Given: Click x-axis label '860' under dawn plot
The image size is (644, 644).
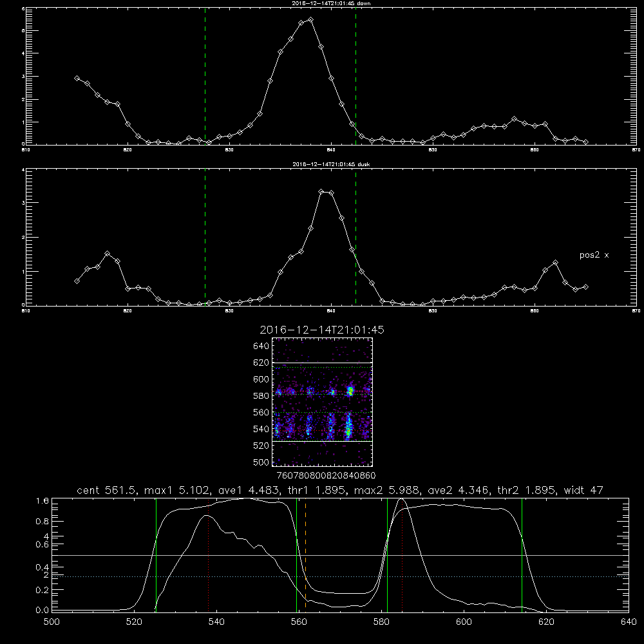Looking at the screenshot, I should (x=535, y=150).
